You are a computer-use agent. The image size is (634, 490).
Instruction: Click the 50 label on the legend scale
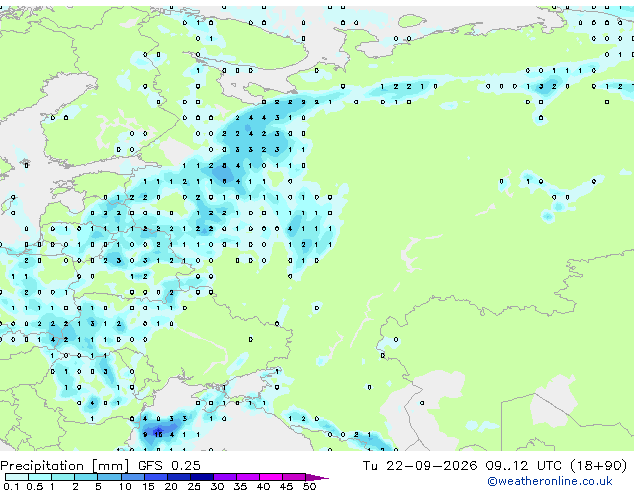coord(309,486)
